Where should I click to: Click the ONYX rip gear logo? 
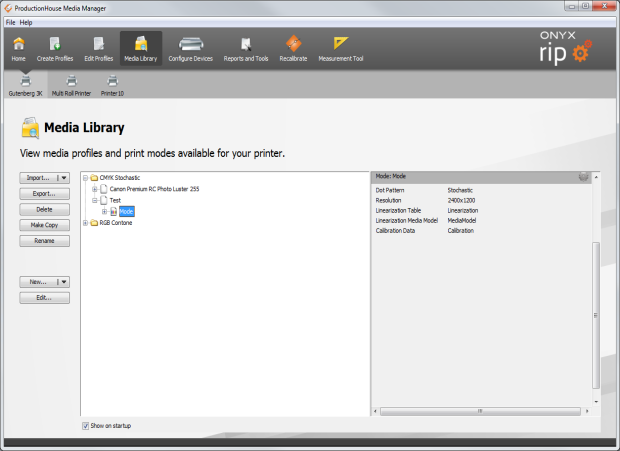(565, 48)
